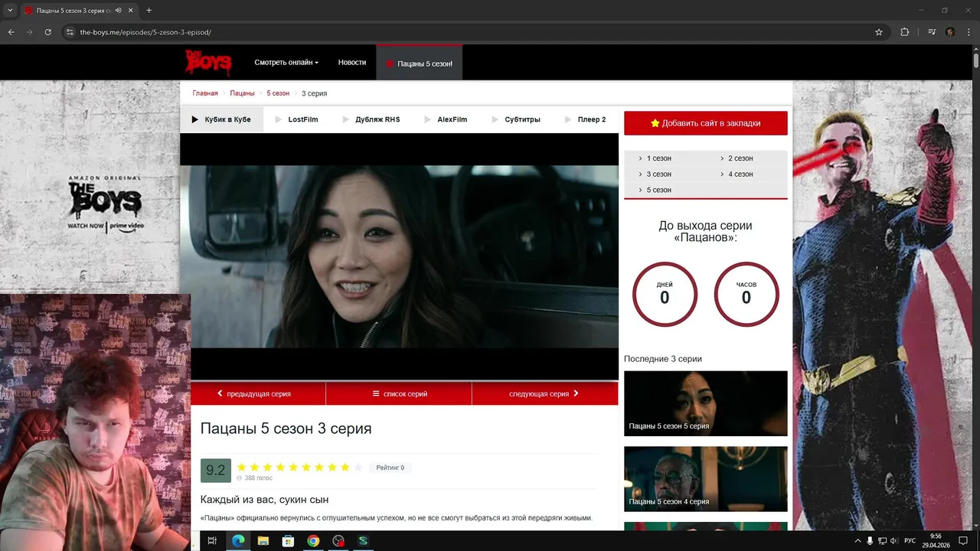Open 5 сезон in the season list
Screen dimensions: 980x551
pos(658,190)
